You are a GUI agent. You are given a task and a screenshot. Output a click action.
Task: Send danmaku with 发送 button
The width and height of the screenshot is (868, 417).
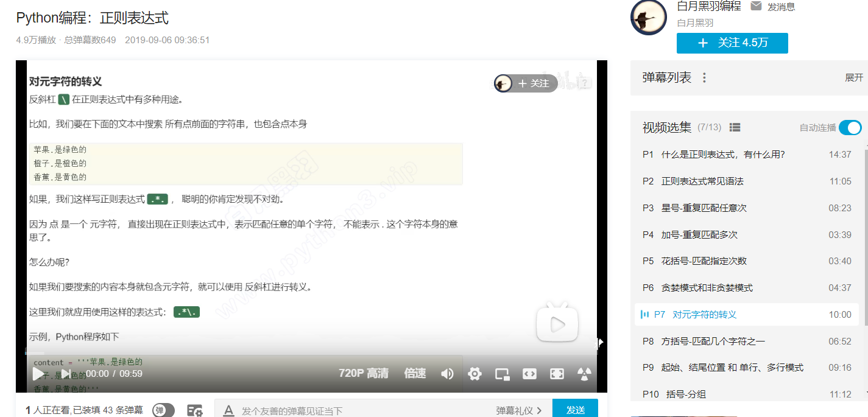pyautogui.click(x=575, y=408)
